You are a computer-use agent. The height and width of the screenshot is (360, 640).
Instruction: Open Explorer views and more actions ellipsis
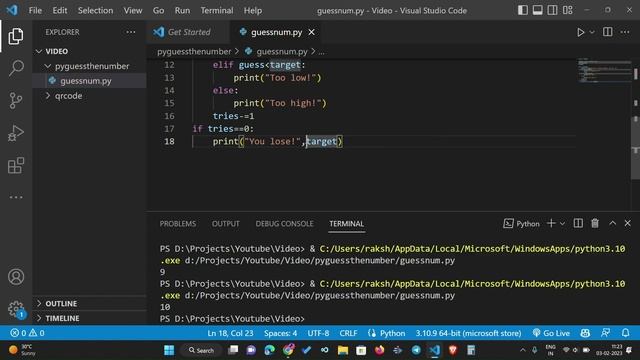tap(131, 32)
